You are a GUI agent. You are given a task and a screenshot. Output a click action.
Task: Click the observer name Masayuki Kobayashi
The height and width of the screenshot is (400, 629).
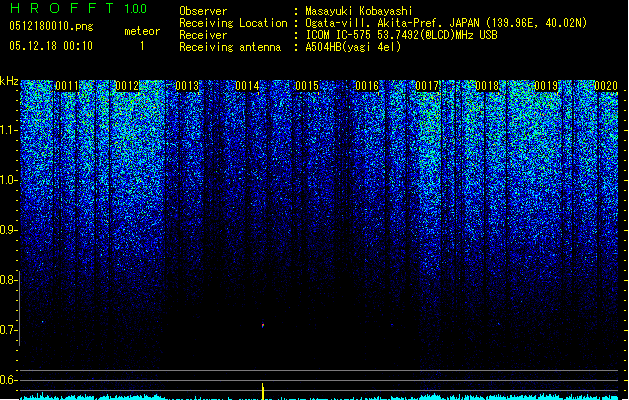[359, 11]
